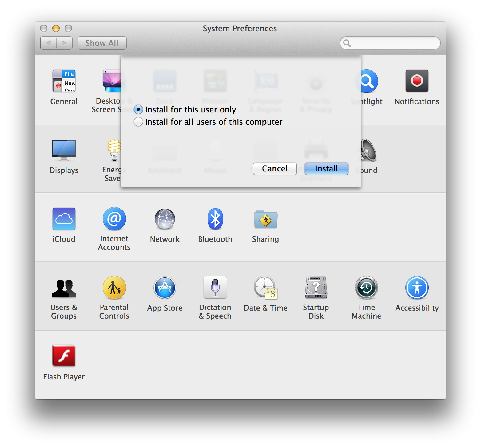The width and height of the screenshot is (481, 448).
Task: Open the Sharing preferences folder icon
Action: (x=266, y=219)
